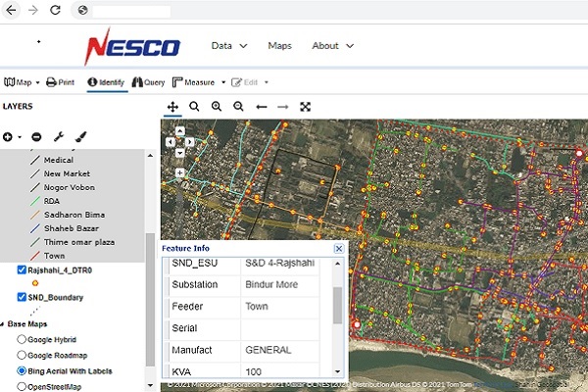Pan the map right
This screenshot has width=588, height=392.
190,142
